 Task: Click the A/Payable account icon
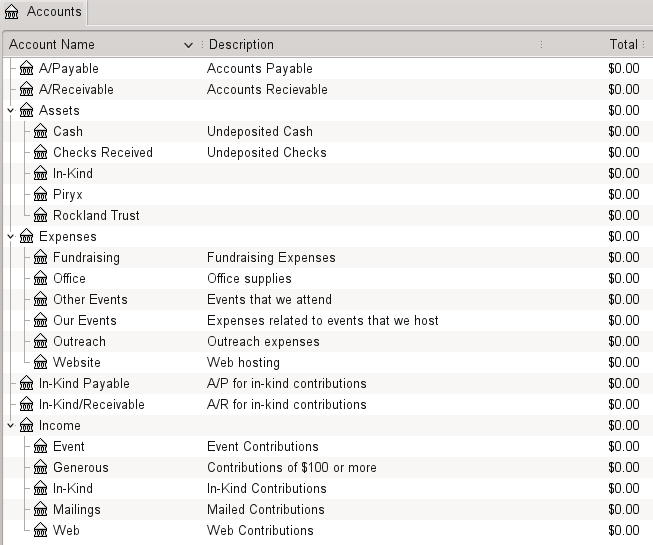click(x=26, y=68)
